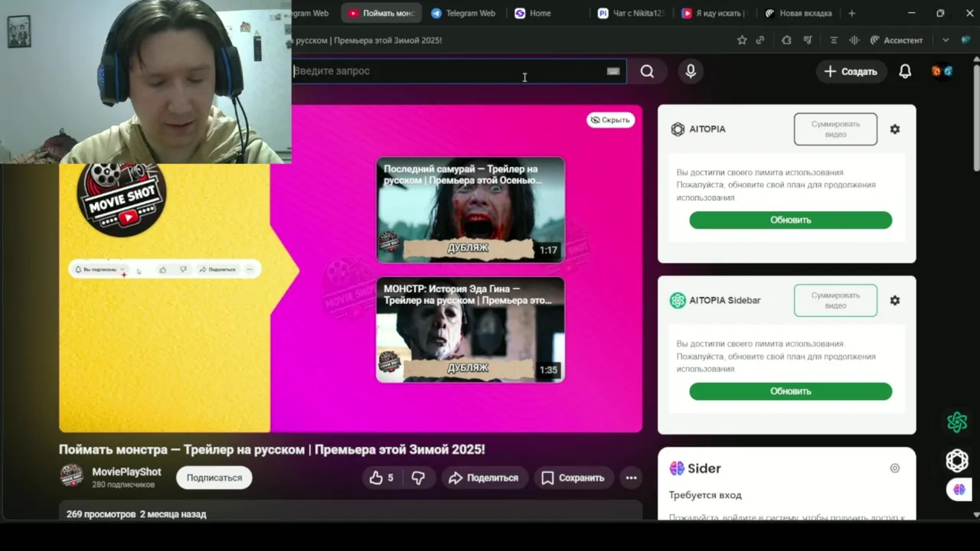
Task: Click the Требуется вход text in Sider
Action: click(x=705, y=495)
